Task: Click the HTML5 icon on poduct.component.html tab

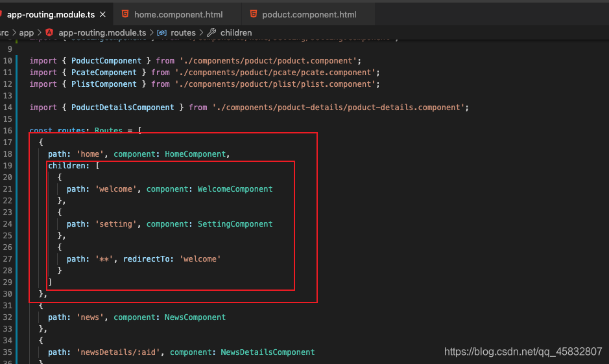Action: click(x=253, y=14)
